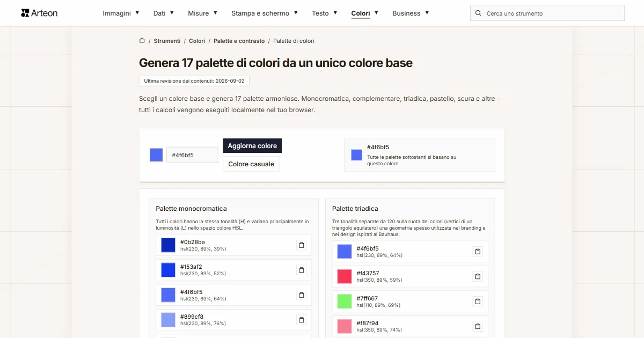Go to Strumenti breadcrumb link
The width and height of the screenshot is (644, 338).
167,41
